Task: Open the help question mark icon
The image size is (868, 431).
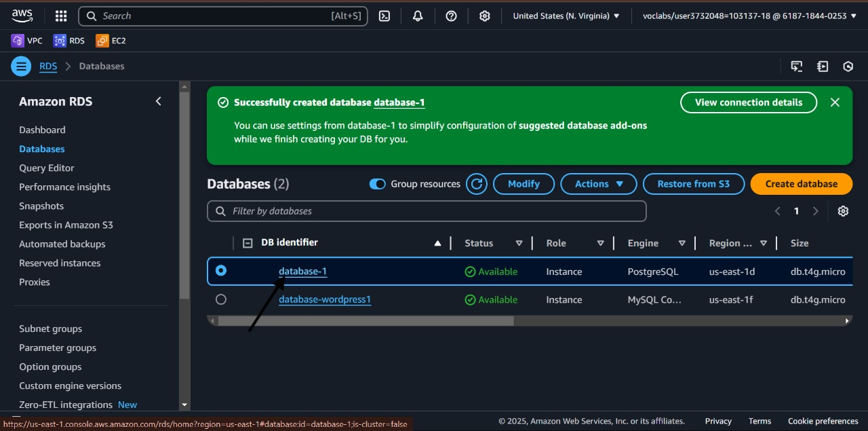Action: [452, 16]
